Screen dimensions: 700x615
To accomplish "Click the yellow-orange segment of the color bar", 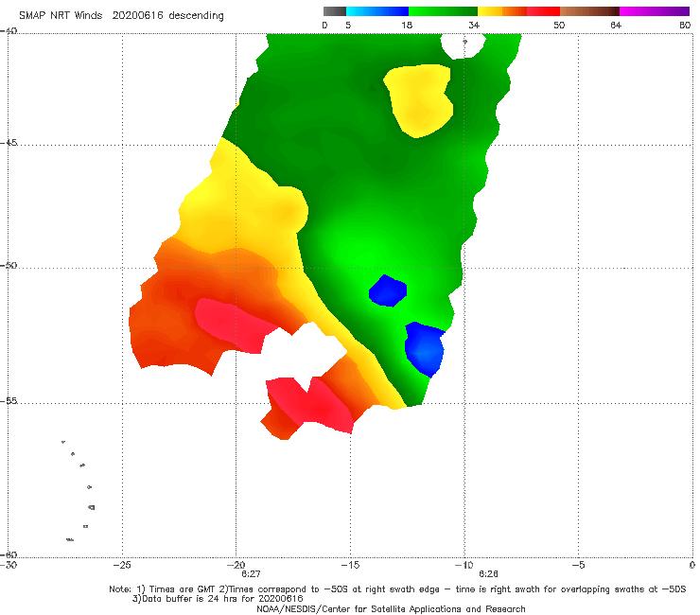I will (x=502, y=11).
